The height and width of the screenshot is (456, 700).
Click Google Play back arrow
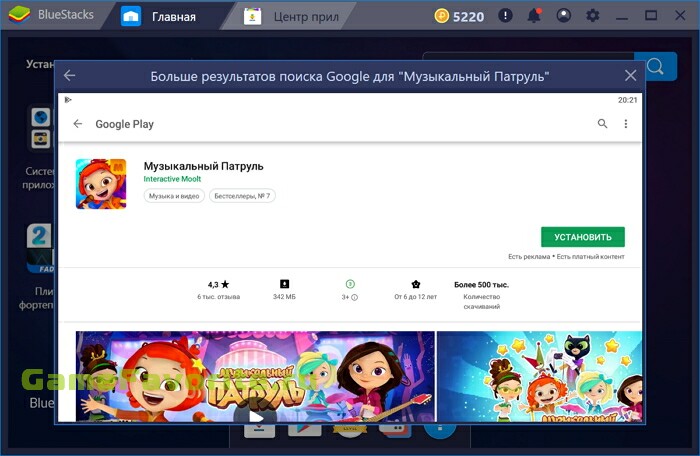click(x=78, y=124)
